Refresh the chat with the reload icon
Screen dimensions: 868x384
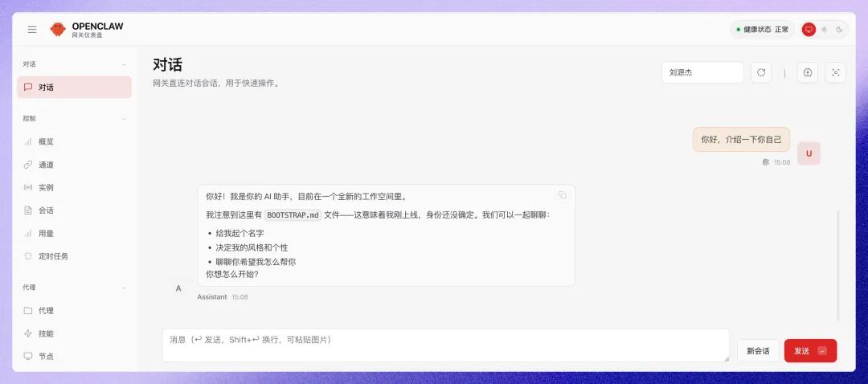click(x=761, y=72)
